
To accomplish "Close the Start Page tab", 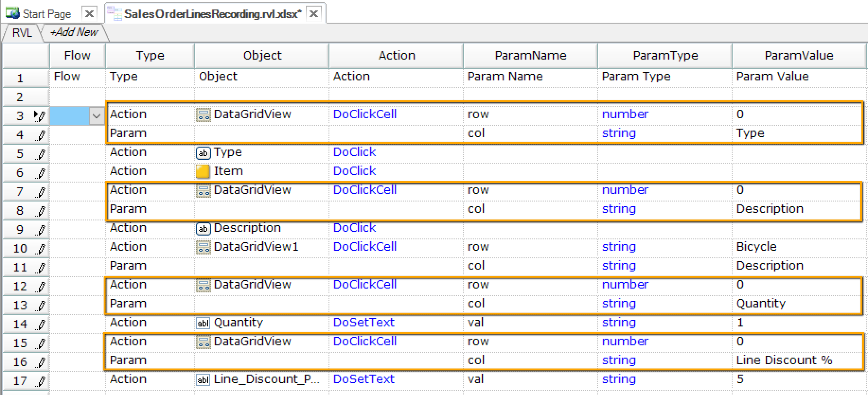I will point(89,14).
